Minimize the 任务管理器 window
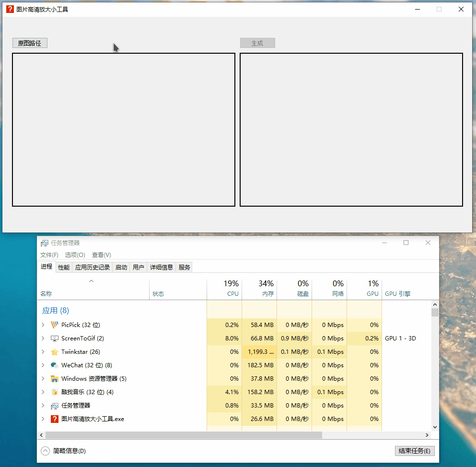The image size is (476, 467). pos(384,243)
